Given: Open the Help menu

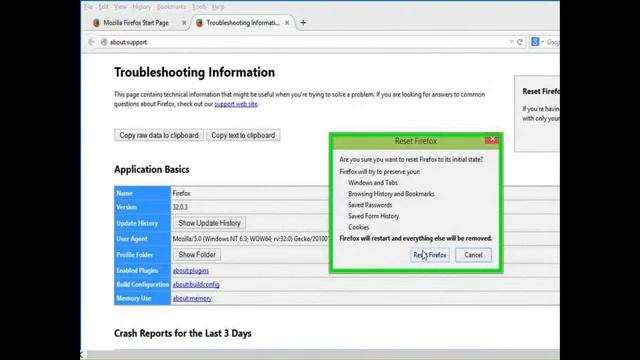Looking at the screenshot, I should pos(218,7).
